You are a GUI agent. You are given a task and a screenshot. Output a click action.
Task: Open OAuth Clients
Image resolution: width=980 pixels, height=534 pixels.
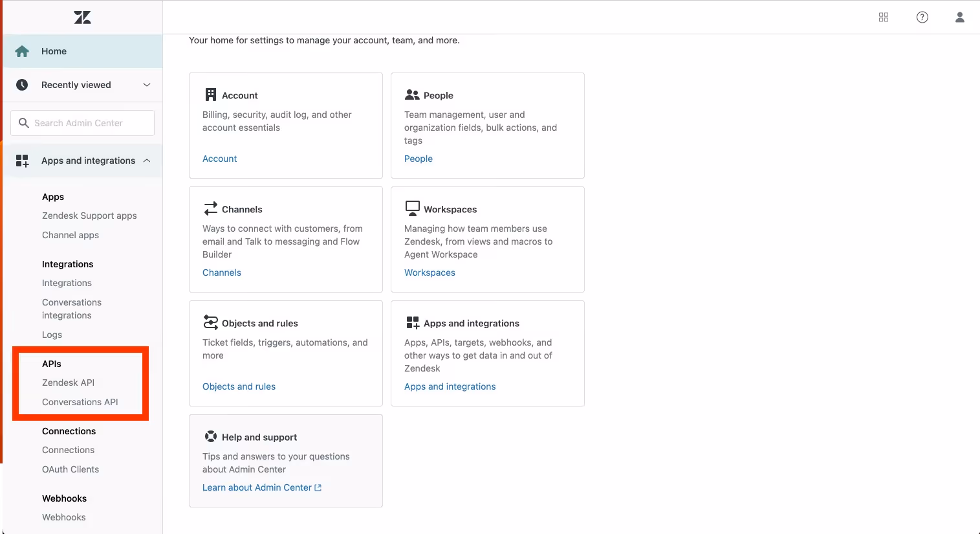[x=71, y=469]
